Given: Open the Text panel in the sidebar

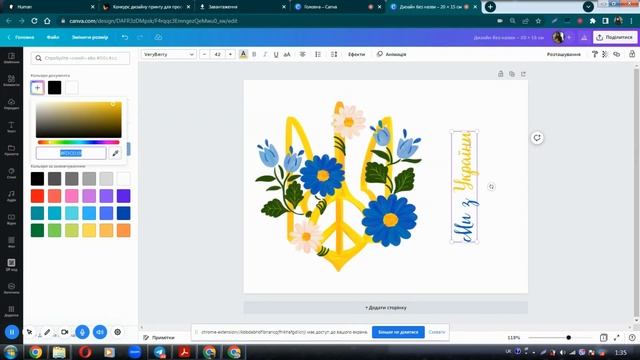Looking at the screenshot, I should 11,127.
